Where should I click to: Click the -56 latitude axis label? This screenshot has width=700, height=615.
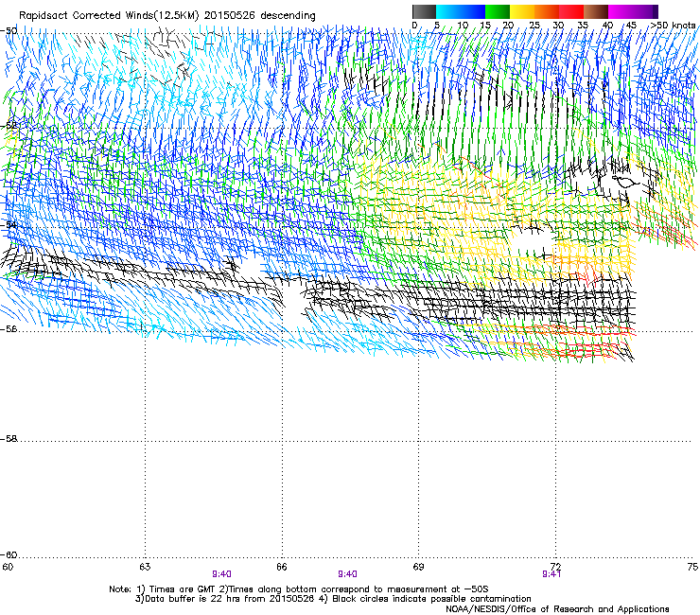(x=9, y=328)
